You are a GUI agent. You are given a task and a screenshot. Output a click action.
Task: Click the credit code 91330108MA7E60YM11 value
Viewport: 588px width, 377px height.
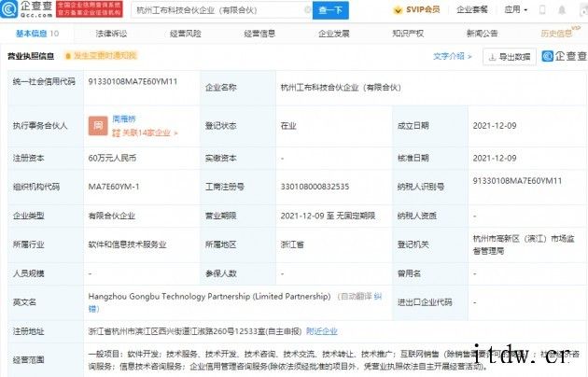point(133,82)
